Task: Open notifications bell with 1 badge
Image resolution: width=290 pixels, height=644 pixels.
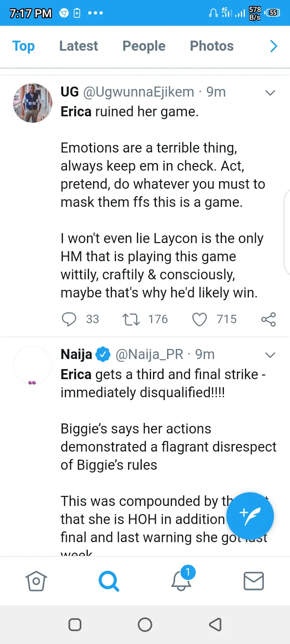Action: pos(181,580)
